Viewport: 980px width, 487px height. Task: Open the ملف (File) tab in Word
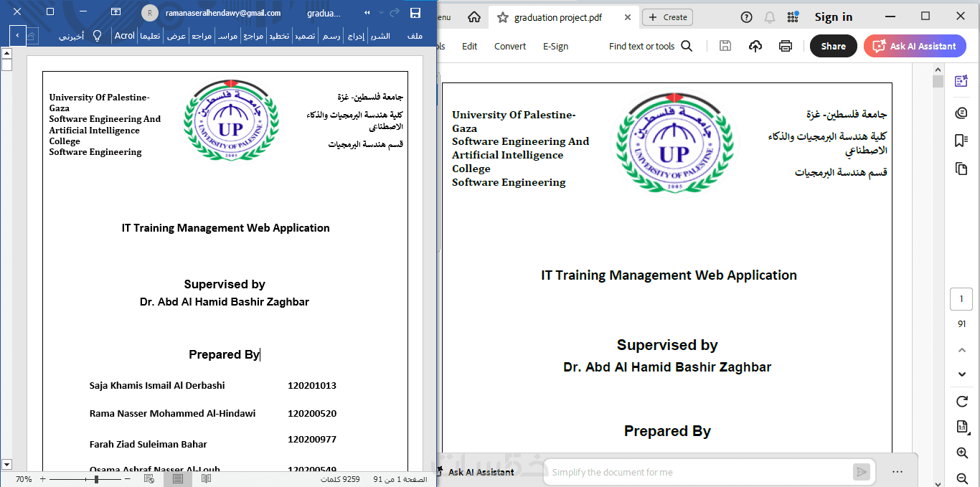pyautogui.click(x=415, y=36)
